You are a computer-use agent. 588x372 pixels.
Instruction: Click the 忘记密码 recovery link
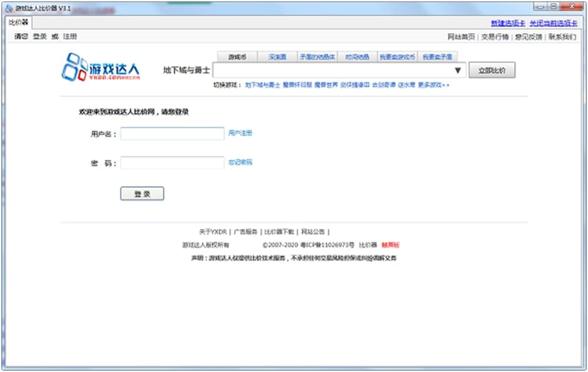pos(241,164)
